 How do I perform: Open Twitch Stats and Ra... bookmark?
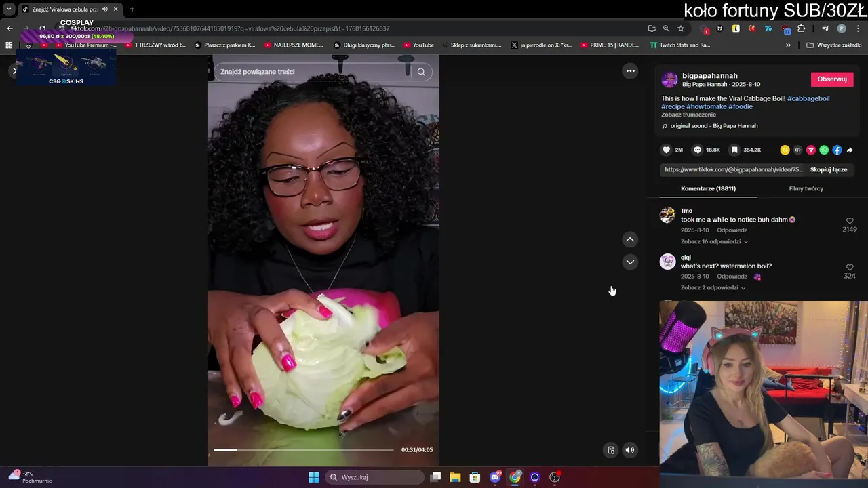[679, 45]
